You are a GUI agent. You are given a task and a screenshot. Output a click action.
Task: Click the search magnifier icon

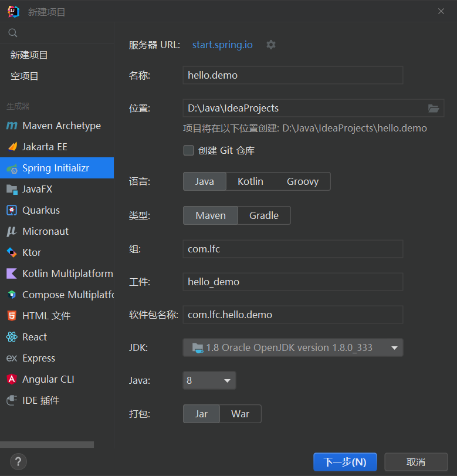point(13,33)
